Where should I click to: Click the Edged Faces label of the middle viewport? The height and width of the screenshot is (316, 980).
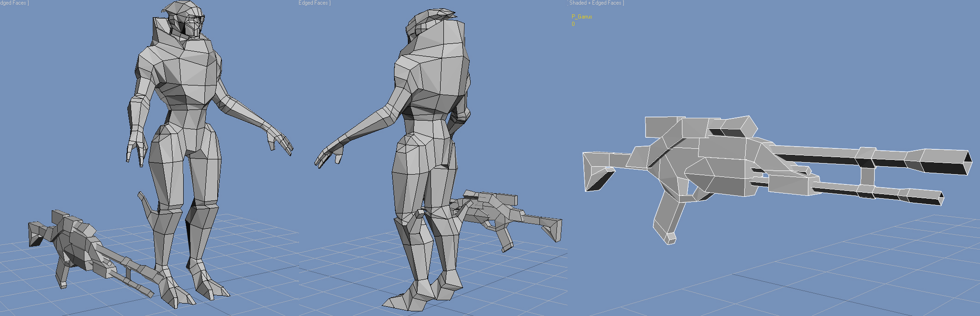click(314, 3)
